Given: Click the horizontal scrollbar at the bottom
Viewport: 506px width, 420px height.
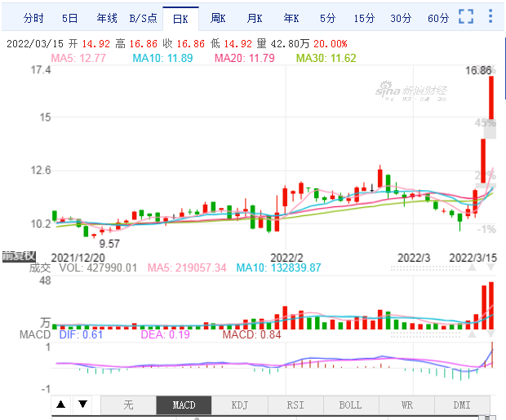Looking at the screenshot, I should [x=269, y=417].
